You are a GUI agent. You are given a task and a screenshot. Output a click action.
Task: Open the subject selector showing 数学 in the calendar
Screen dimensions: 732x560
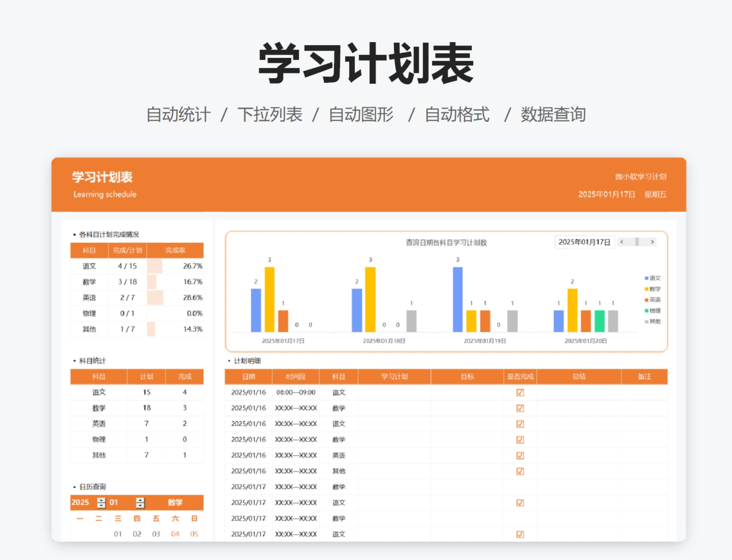click(175, 502)
